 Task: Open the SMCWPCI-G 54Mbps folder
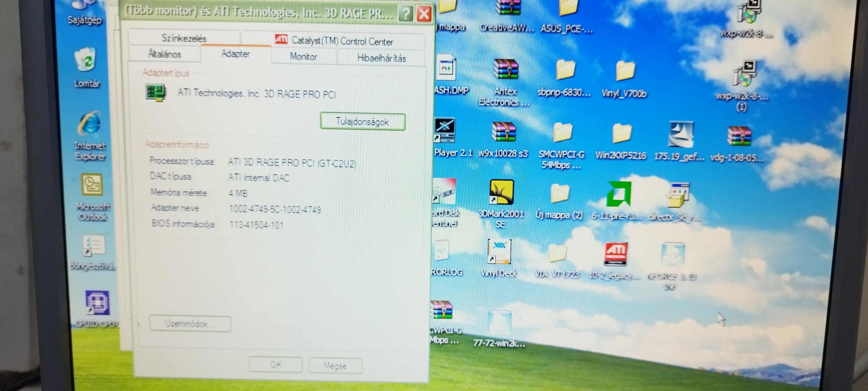tap(562, 146)
